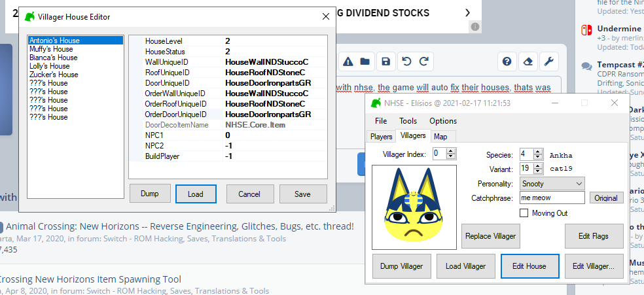Click the warning triangle icon in forum editor toolbar
This screenshot has height=295, width=644.
(348, 62)
